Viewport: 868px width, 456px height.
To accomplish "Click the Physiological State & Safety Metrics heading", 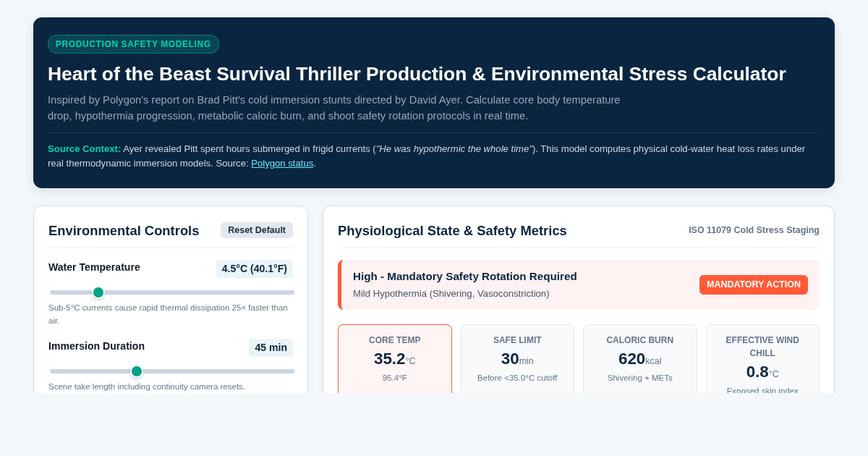I will [452, 231].
